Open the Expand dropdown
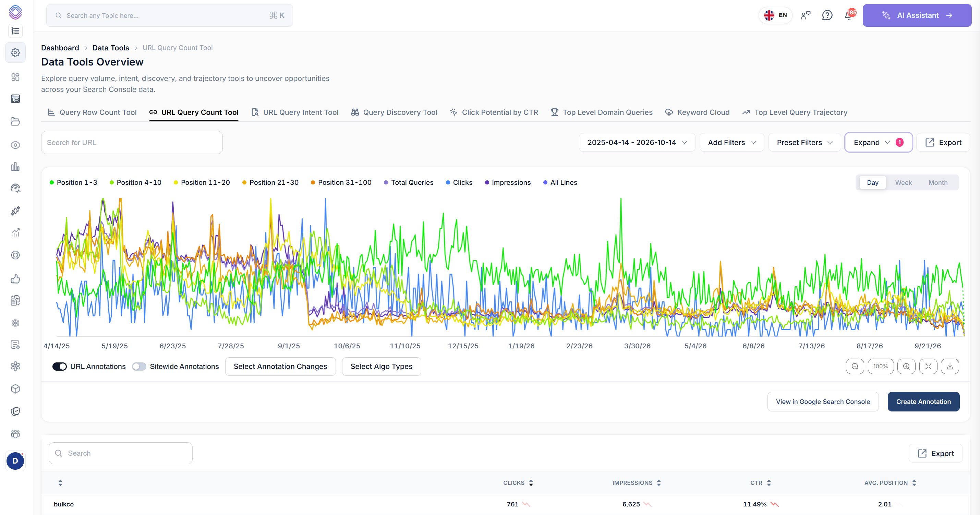980x515 pixels. click(x=879, y=142)
